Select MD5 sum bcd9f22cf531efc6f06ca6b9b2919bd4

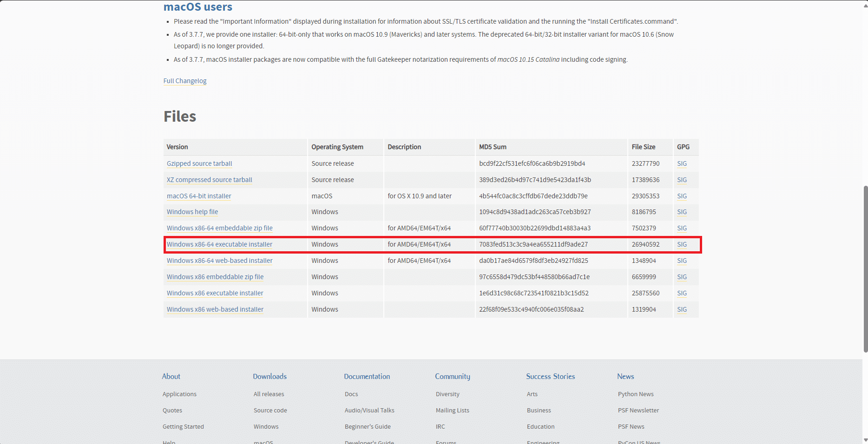point(532,163)
